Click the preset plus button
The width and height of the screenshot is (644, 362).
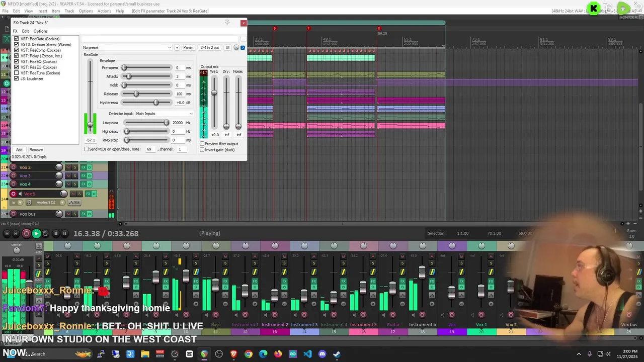(x=177, y=48)
